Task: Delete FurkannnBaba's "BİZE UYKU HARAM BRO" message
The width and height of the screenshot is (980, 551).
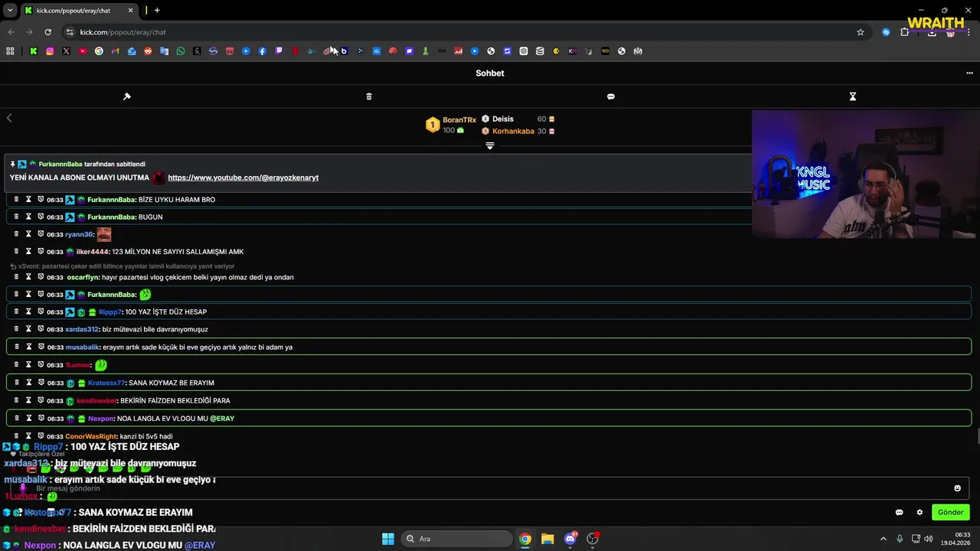Action: 16,199
